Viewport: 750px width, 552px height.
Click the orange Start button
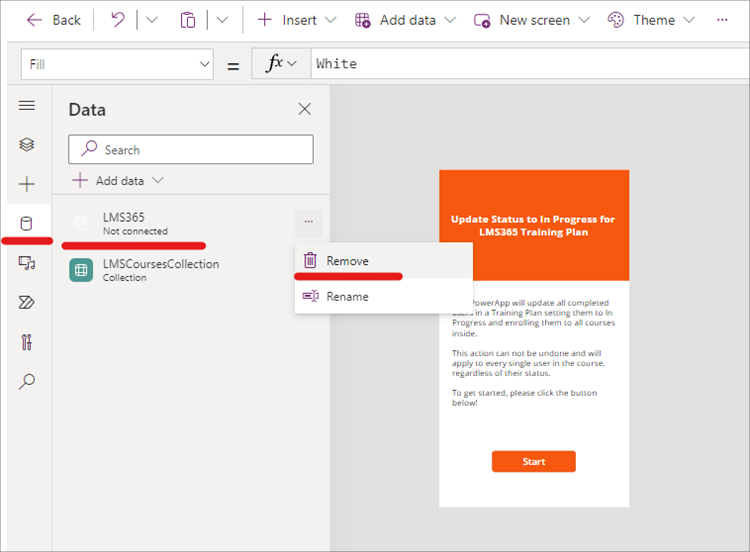click(x=533, y=462)
